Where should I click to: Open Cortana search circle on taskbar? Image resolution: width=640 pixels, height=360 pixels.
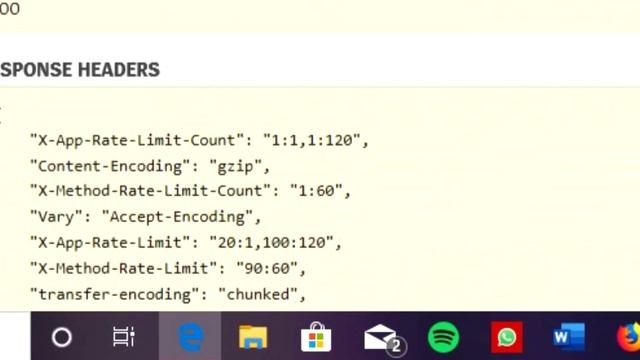[62, 337]
